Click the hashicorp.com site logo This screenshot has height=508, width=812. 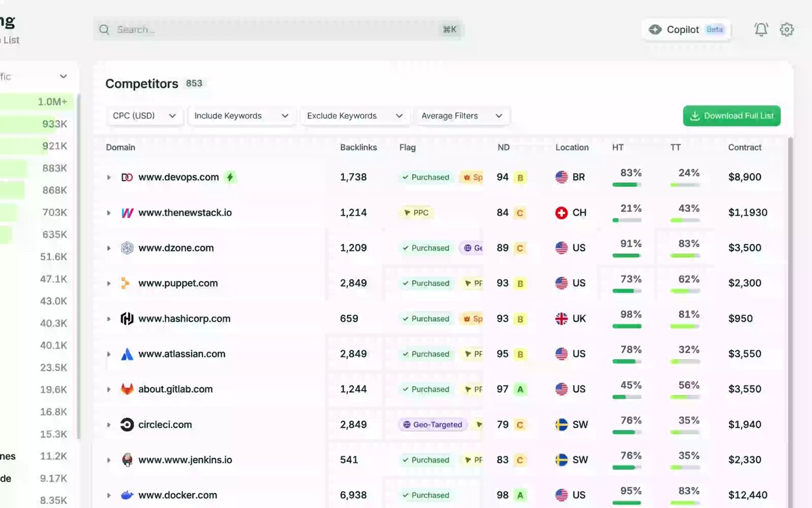pos(127,318)
